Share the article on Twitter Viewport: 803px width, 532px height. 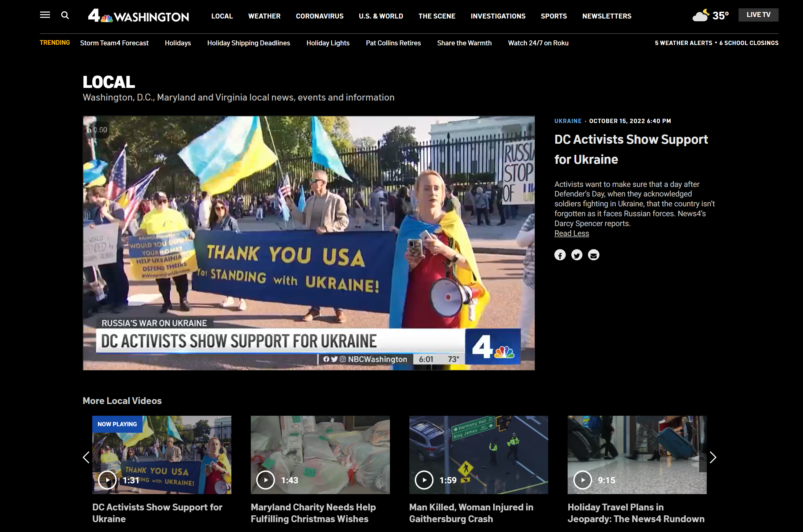point(577,255)
